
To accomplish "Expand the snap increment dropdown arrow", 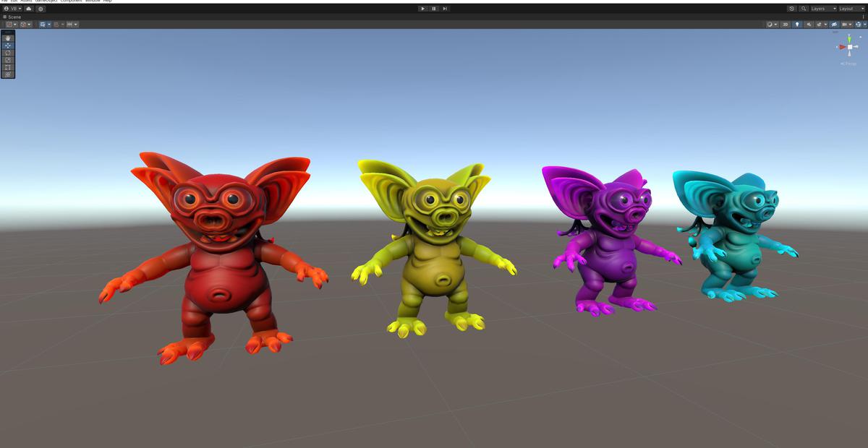I will pyautogui.click(x=76, y=25).
